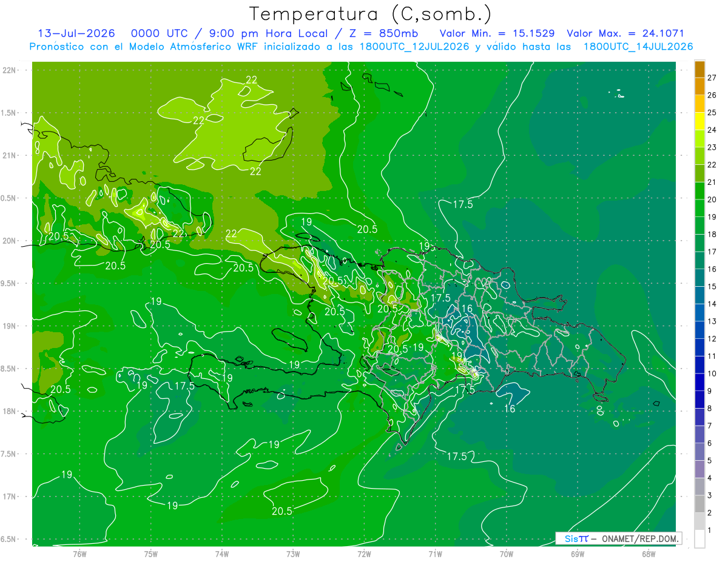The image size is (728, 562).
Task: Click the orange color band above legend value 27
Action: (699, 69)
